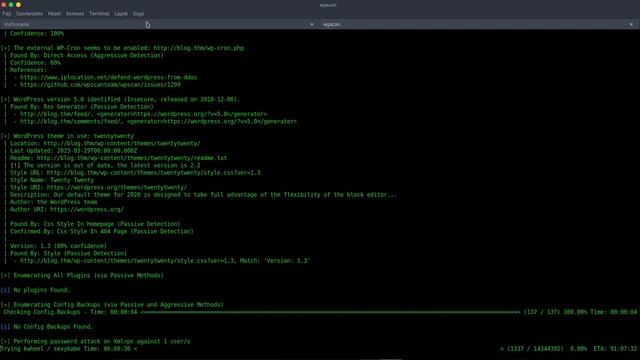This screenshot has width=640, height=360.
Task: Click 'Found By: Style (Passive Detection)' line
Action: (x=69, y=253)
